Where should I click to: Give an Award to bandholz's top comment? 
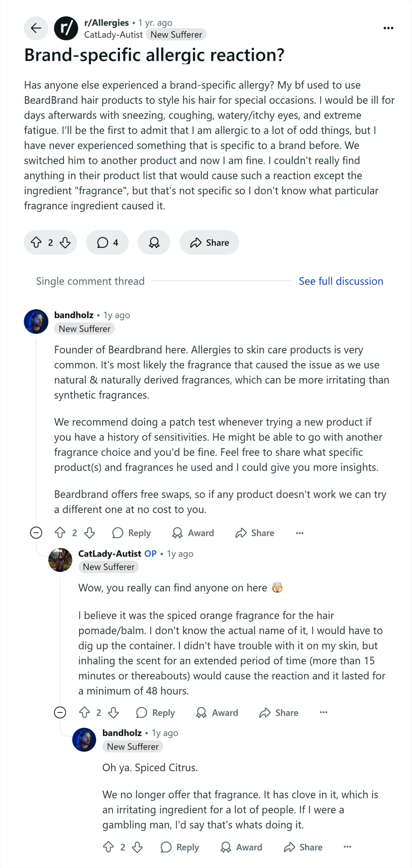pos(192,533)
